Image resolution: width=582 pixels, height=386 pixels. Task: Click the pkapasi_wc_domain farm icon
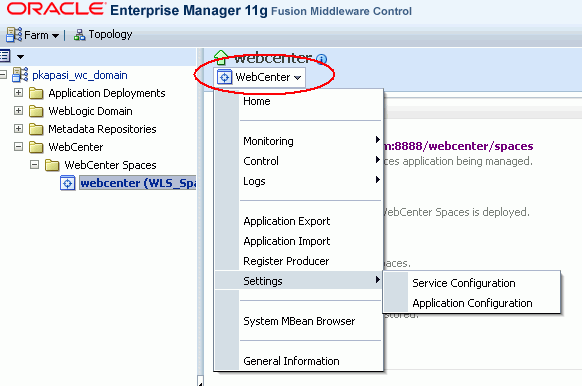coord(20,75)
